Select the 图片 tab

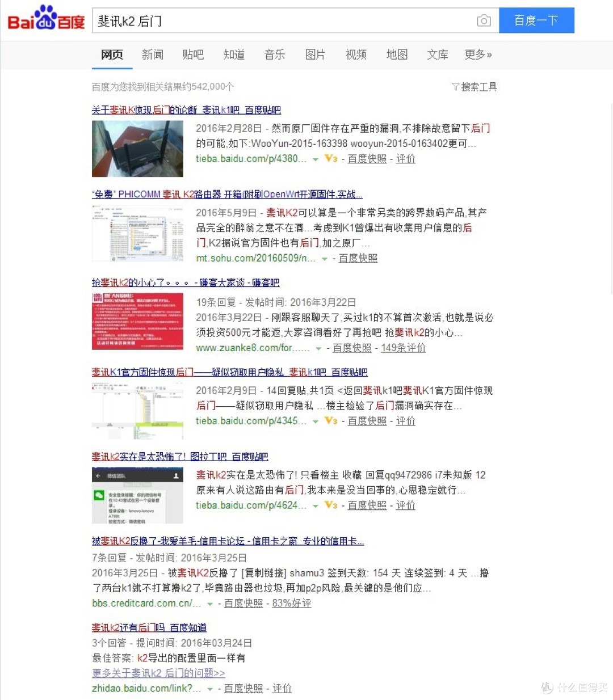pos(316,54)
